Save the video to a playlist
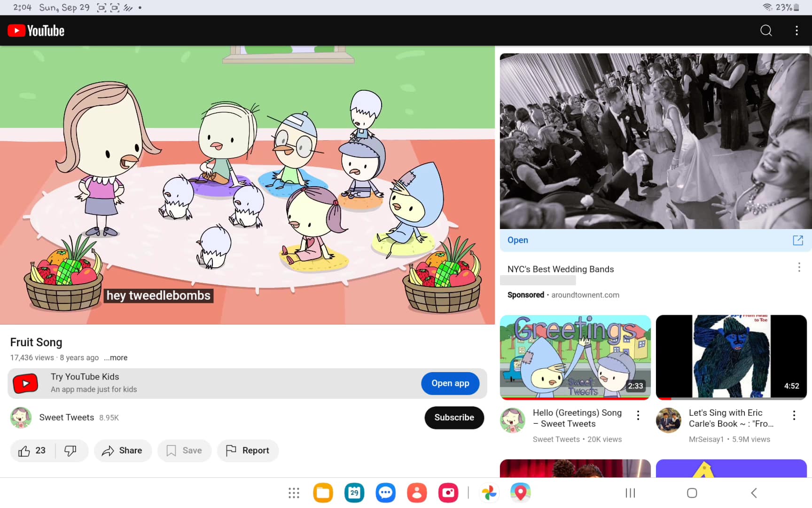Image resolution: width=812 pixels, height=508 pixels. pos(184,451)
